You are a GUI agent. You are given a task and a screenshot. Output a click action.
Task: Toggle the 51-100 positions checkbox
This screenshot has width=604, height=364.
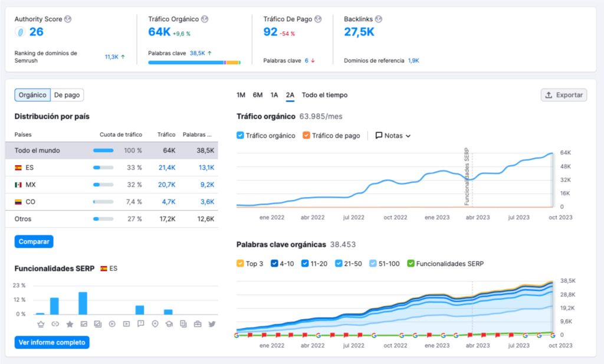pyautogui.click(x=373, y=264)
